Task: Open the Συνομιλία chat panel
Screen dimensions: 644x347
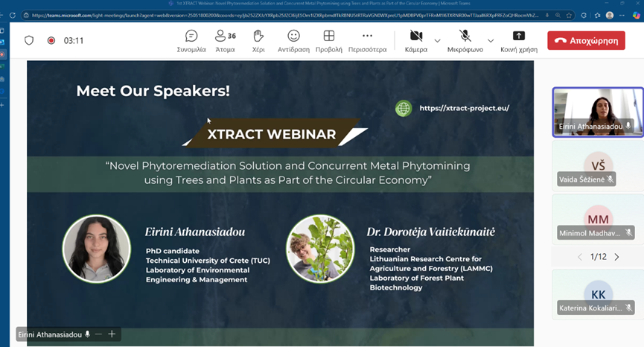Action: [x=191, y=40]
